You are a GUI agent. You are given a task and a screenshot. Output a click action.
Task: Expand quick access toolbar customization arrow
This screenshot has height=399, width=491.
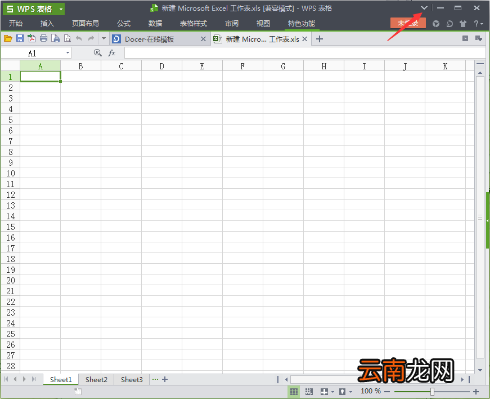(x=104, y=39)
